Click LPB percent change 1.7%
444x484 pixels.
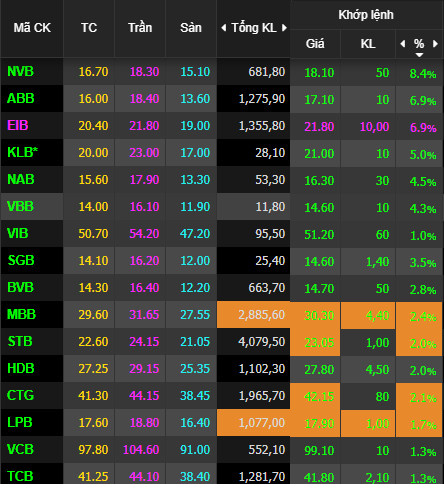coord(423,425)
